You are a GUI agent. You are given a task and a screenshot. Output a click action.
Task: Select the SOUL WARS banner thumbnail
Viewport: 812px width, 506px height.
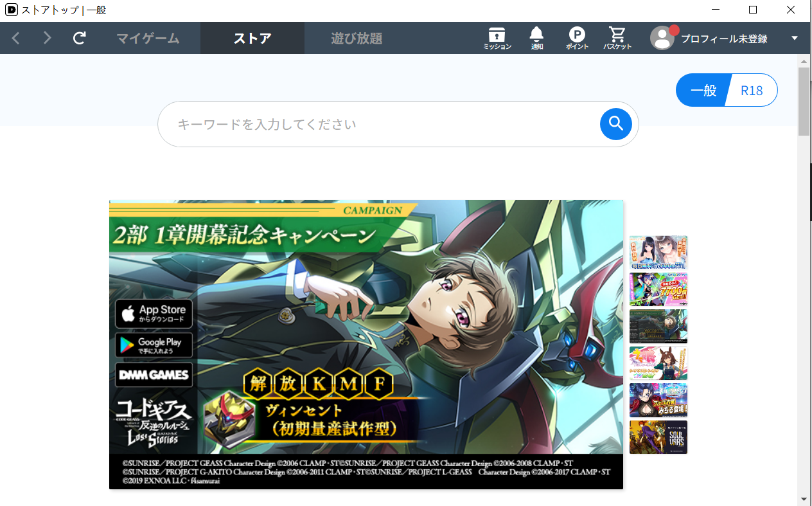(x=658, y=437)
